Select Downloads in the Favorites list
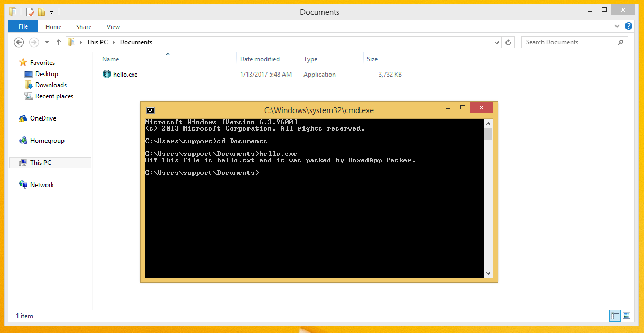This screenshot has width=644, height=333. (x=51, y=85)
